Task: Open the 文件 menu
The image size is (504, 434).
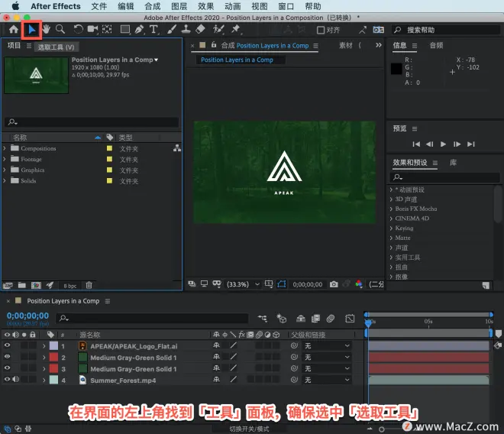Action: point(99,6)
